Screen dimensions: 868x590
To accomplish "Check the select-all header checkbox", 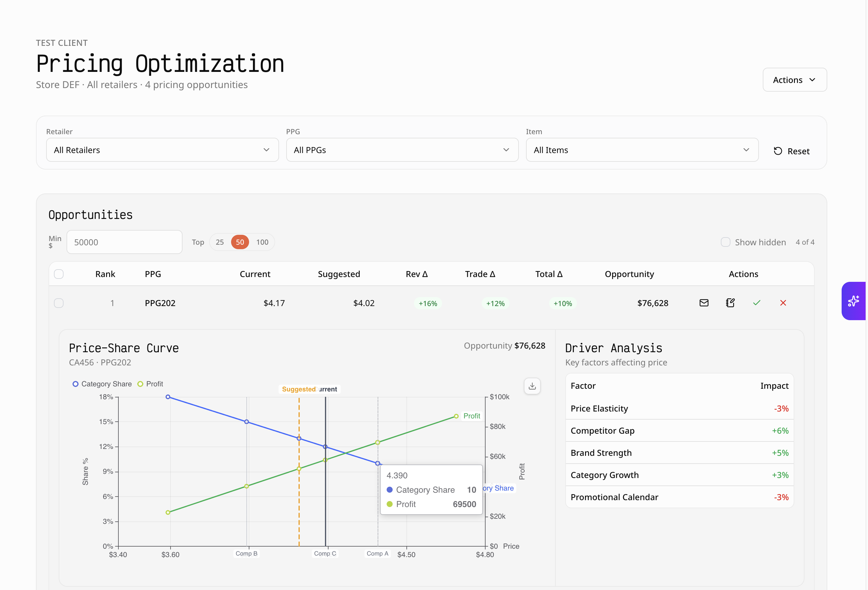I will (59, 274).
